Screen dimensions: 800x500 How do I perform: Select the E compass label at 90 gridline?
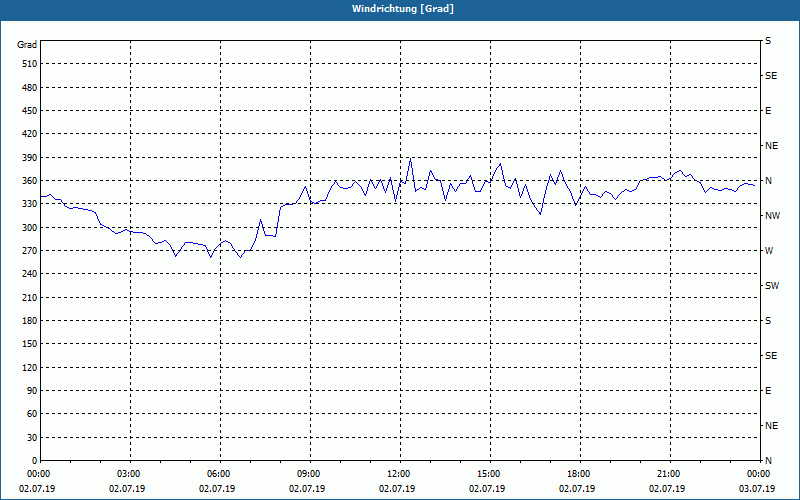(x=768, y=391)
